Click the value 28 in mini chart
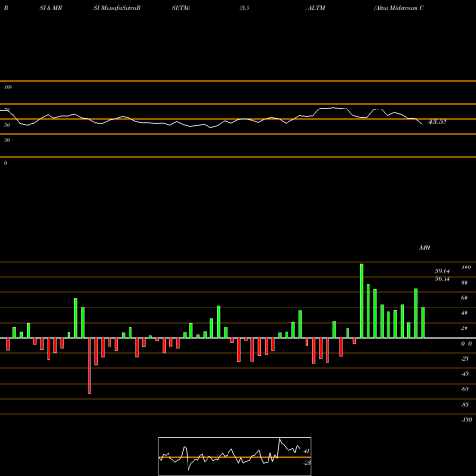This screenshot has height=476, width=476. click(x=307, y=463)
